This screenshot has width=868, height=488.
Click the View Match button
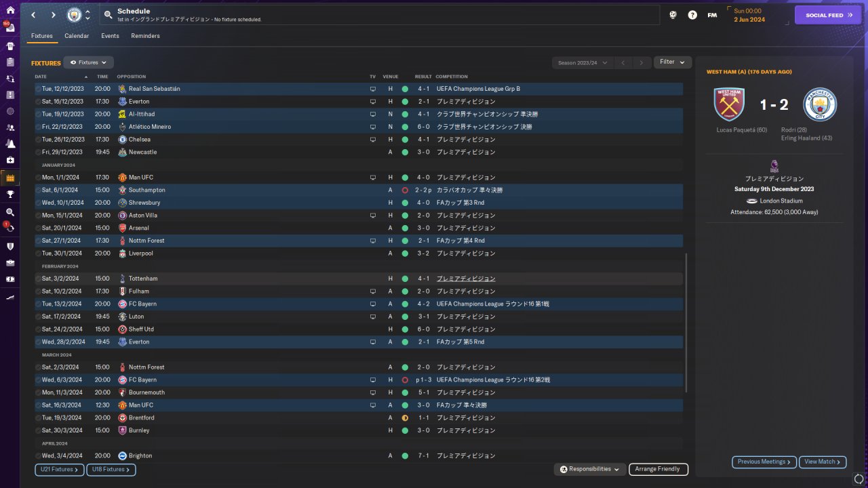point(823,462)
